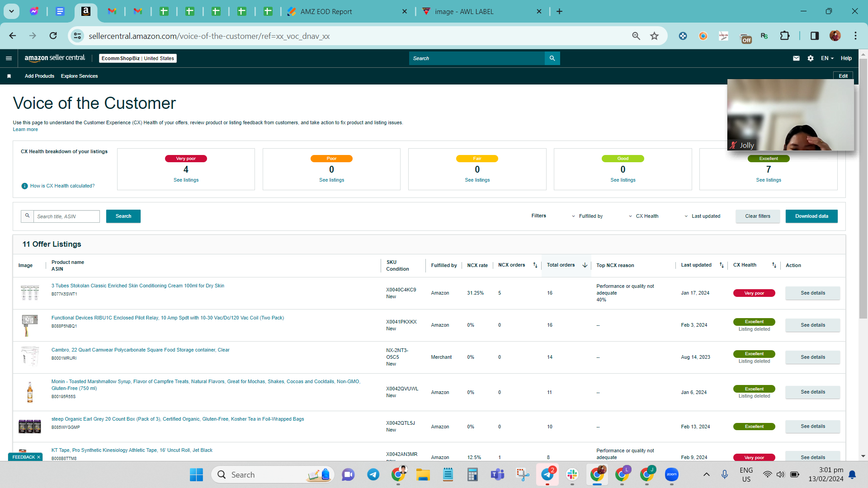
Task: Click the browser zoom magnifier icon
Action: coord(636,36)
